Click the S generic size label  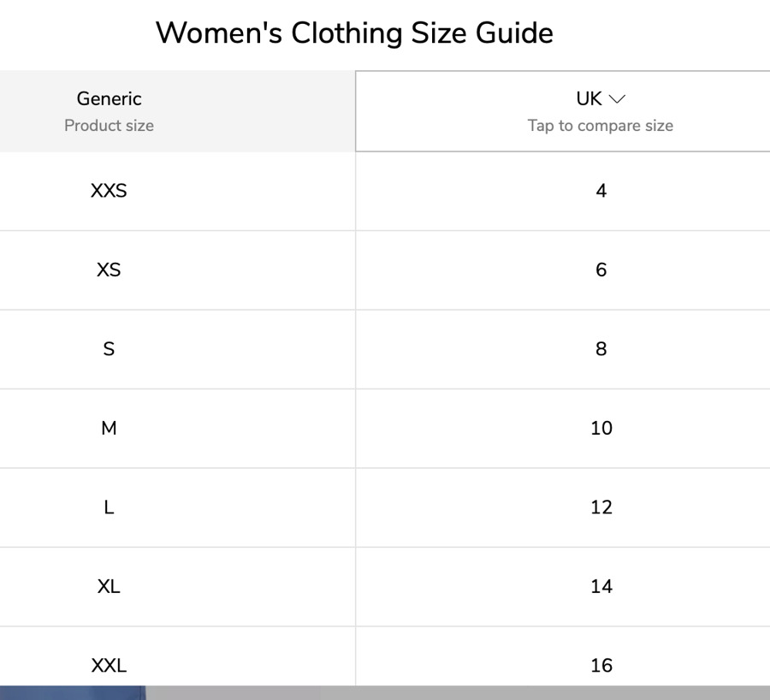click(109, 349)
